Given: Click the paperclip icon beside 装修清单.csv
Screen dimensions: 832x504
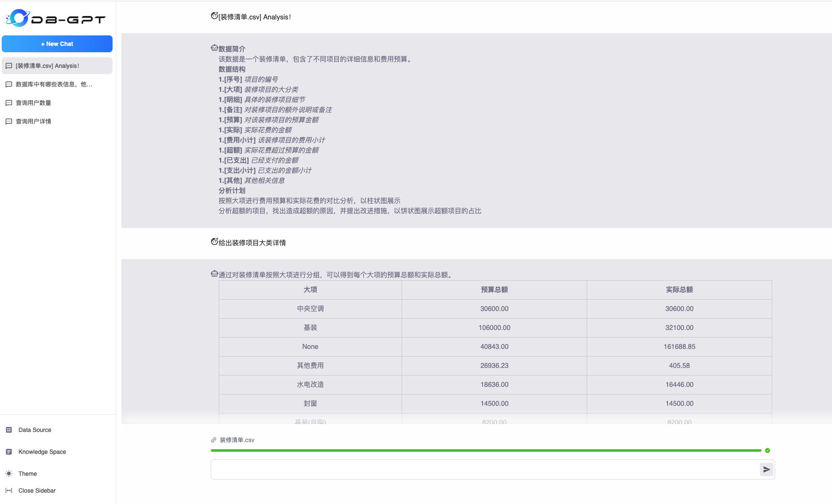Looking at the screenshot, I should click(x=213, y=440).
